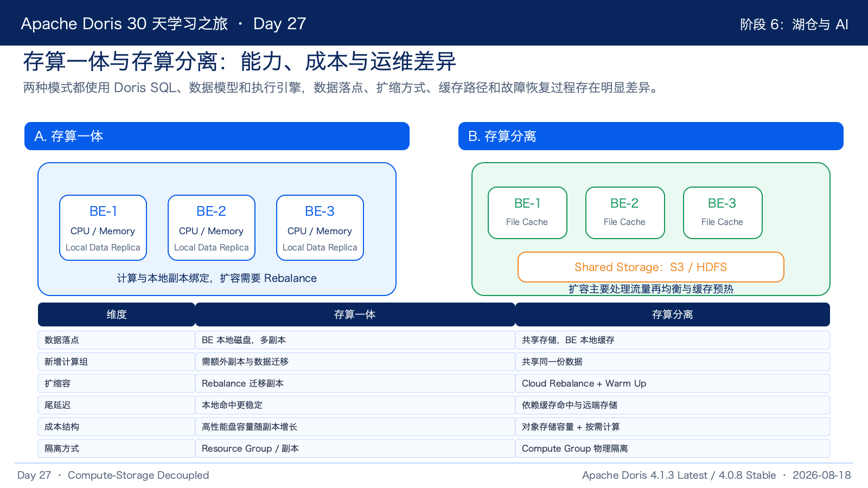Click the 'B. 存算分离' section banner
Viewport: 868px width, 488px height.
point(651,136)
